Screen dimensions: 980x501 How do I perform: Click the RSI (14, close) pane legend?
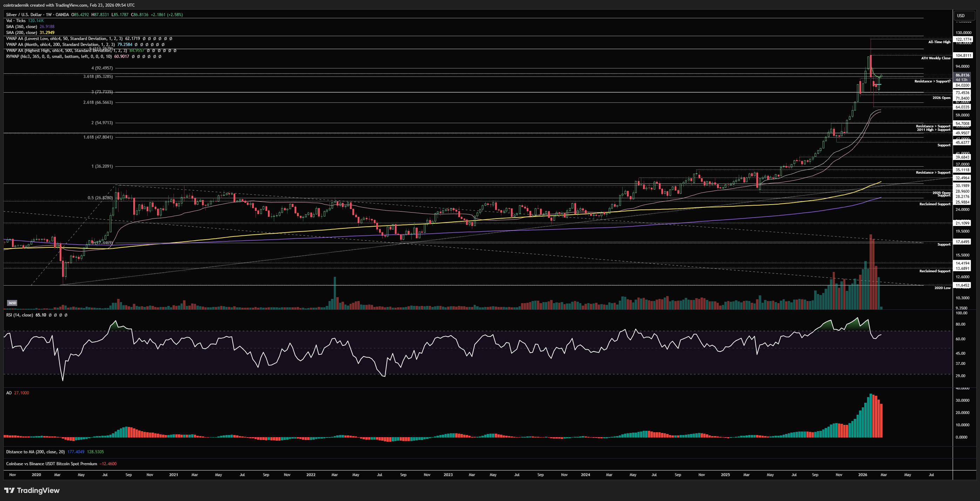[x=19, y=315]
